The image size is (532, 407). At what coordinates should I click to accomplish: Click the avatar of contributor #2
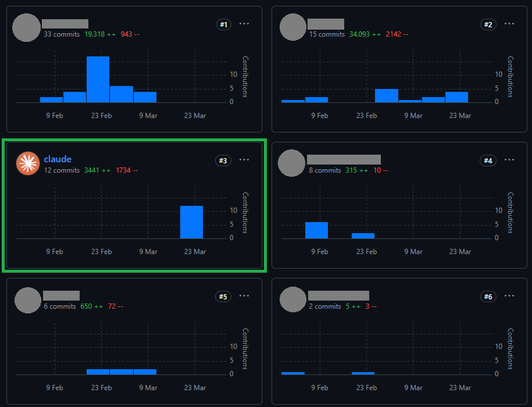point(293,27)
